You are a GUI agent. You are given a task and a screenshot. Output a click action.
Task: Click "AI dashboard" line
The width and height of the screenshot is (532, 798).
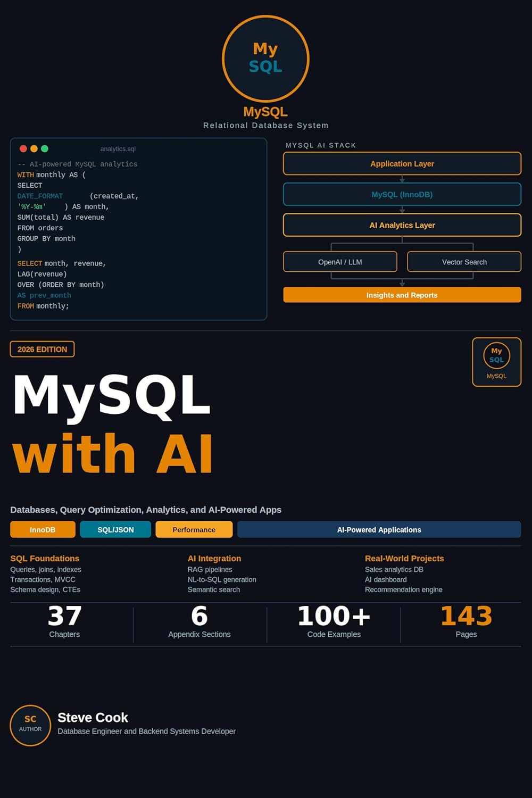point(386,580)
